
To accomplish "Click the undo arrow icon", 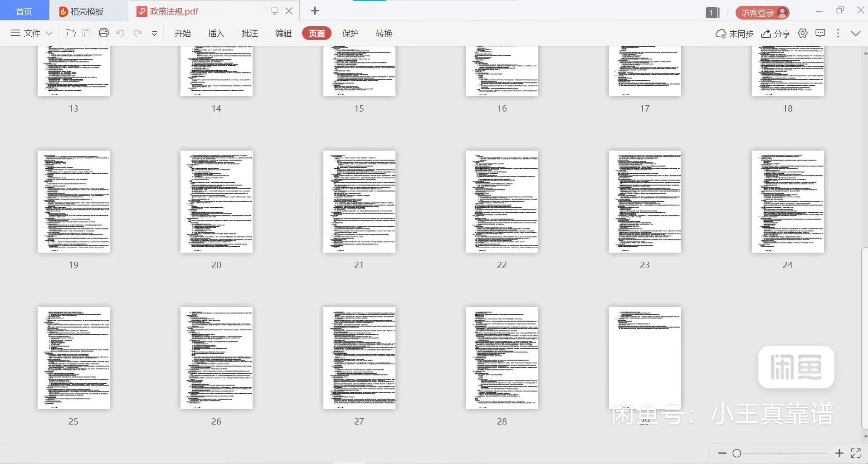I will pos(120,33).
